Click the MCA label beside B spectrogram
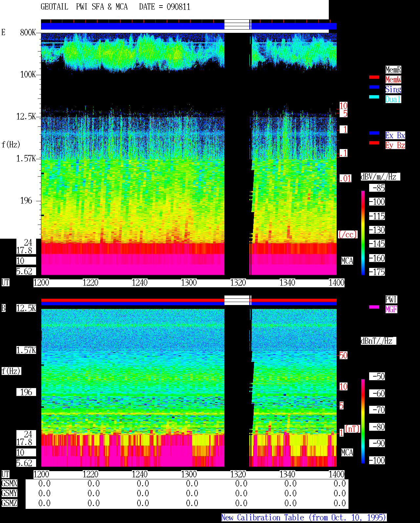The image size is (420, 523). 347,452
